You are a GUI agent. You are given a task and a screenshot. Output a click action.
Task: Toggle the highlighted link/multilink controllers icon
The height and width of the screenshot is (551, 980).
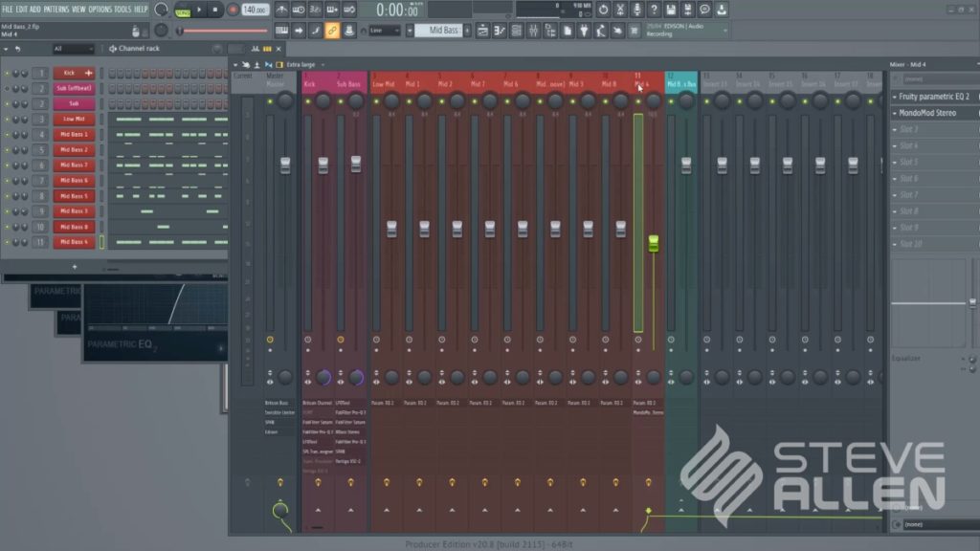click(x=332, y=31)
